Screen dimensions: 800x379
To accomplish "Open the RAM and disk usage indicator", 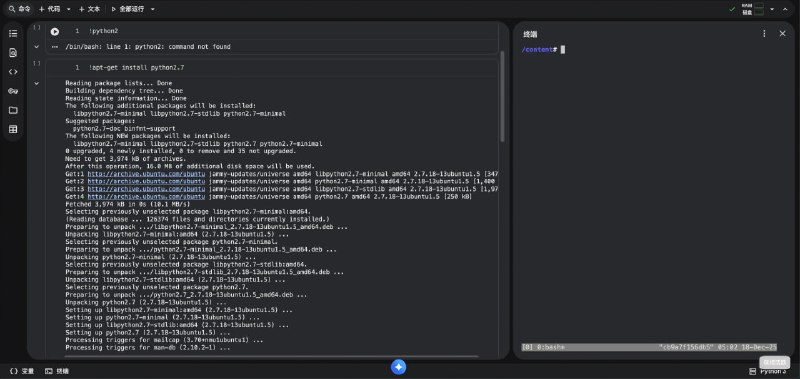I will click(753, 9).
